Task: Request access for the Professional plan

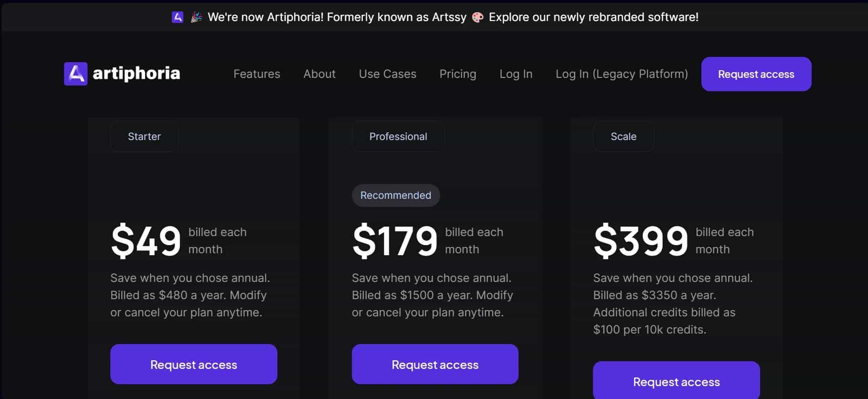Action: pos(435,365)
